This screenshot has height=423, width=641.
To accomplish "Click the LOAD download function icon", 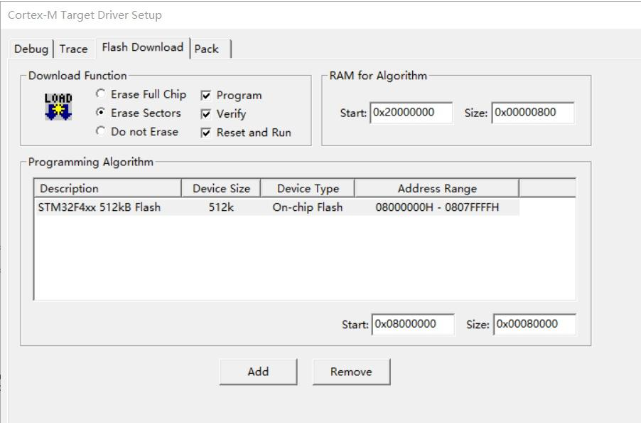I will pos(58,106).
